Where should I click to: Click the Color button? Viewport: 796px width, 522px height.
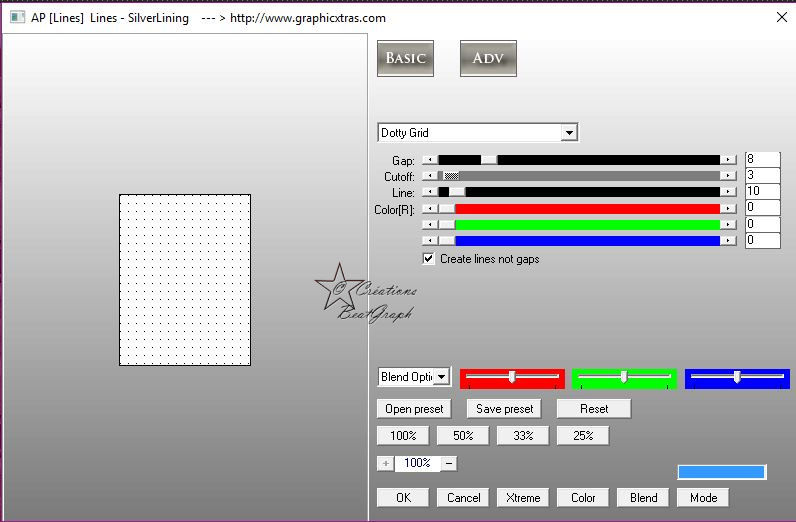pyautogui.click(x=583, y=498)
